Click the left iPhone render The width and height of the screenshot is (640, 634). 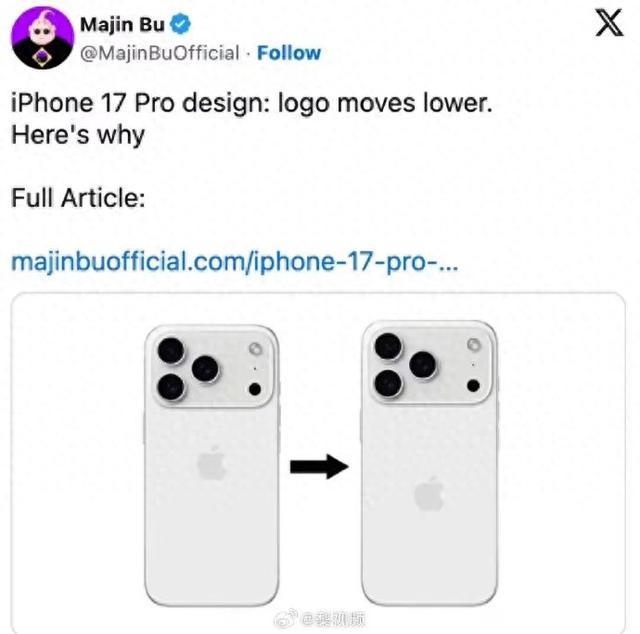click(212, 465)
